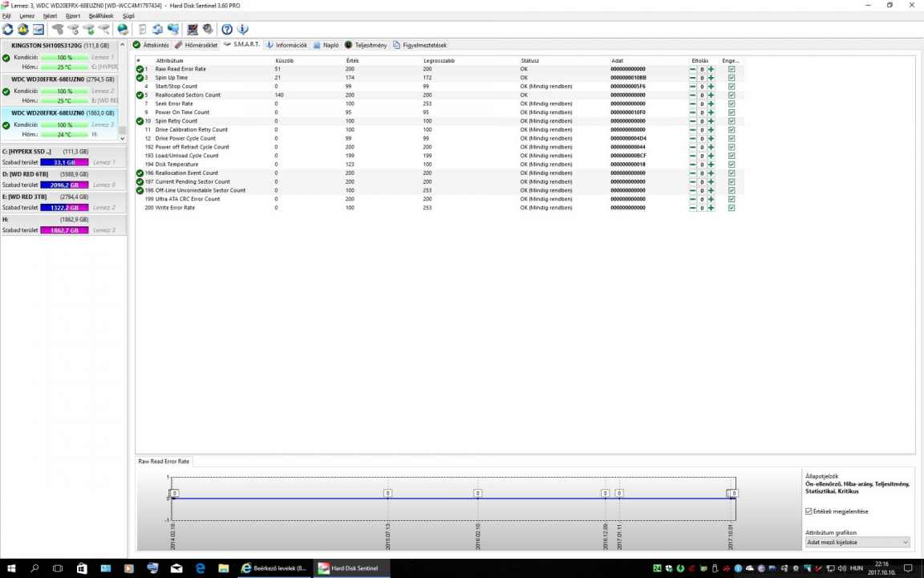Click the H: drive 1862,7 GB free-space bar

click(64, 230)
